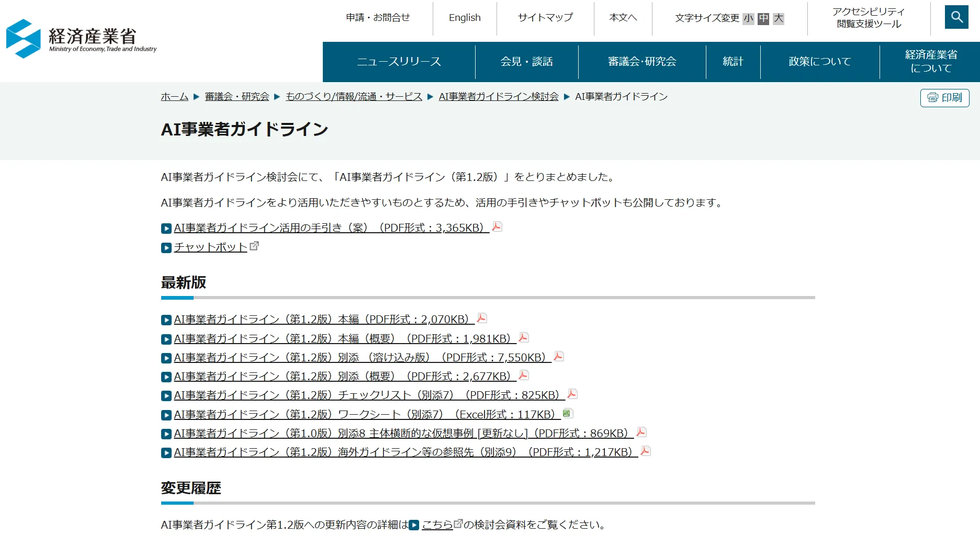Open チェックリスト(別添7) PDF link

click(369, 395)
